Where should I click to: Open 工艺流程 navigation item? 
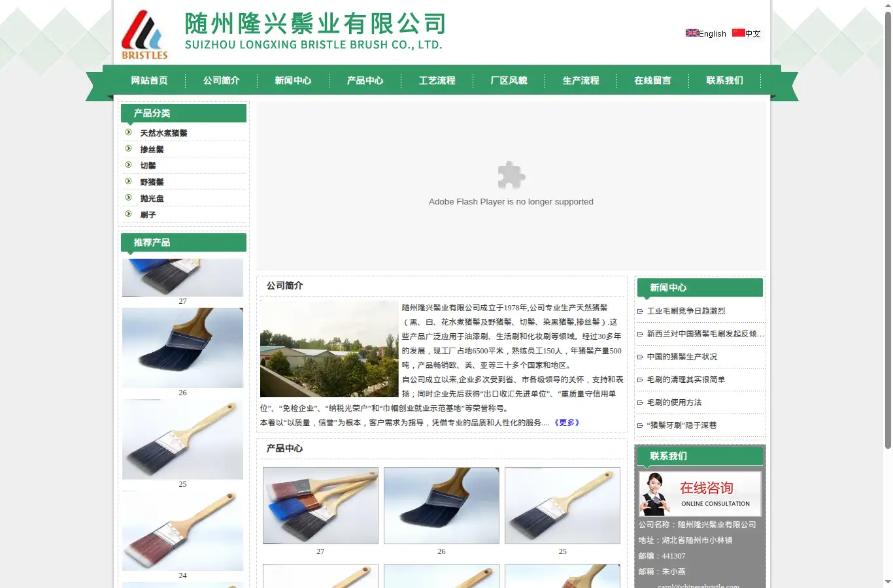(x=437, y=80)
